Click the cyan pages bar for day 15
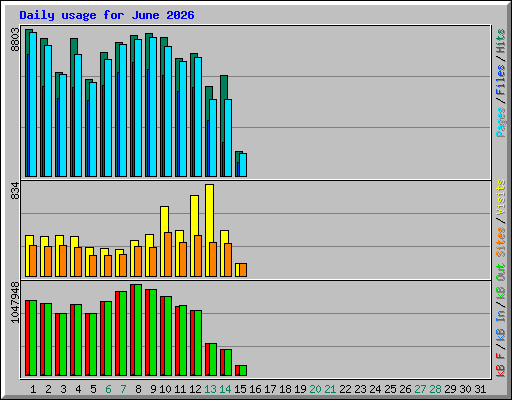This screenshot has height=400, width=512. [243, 165]
